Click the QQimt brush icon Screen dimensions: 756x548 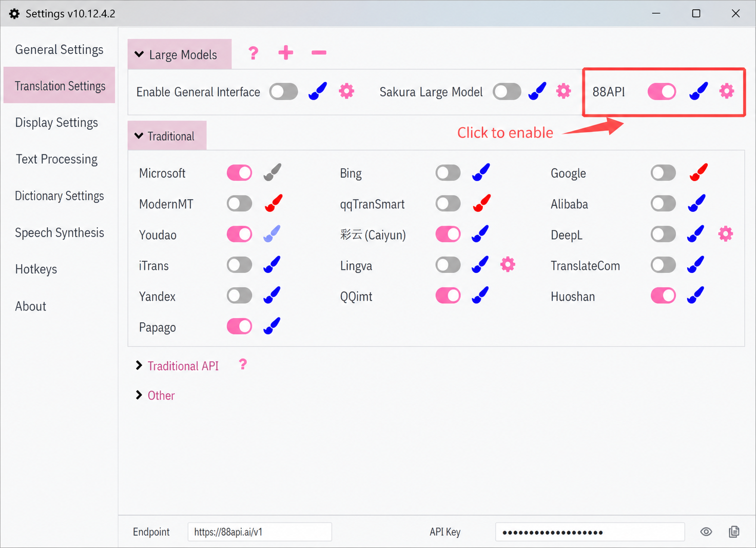[480, 296]
